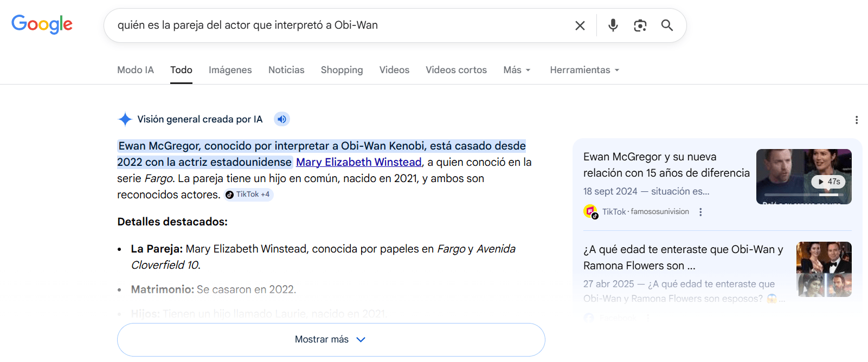The width and height of the screenshot is (868, 362).
Task: Start voice search with the microphone icon
Action: click(613, 25)
